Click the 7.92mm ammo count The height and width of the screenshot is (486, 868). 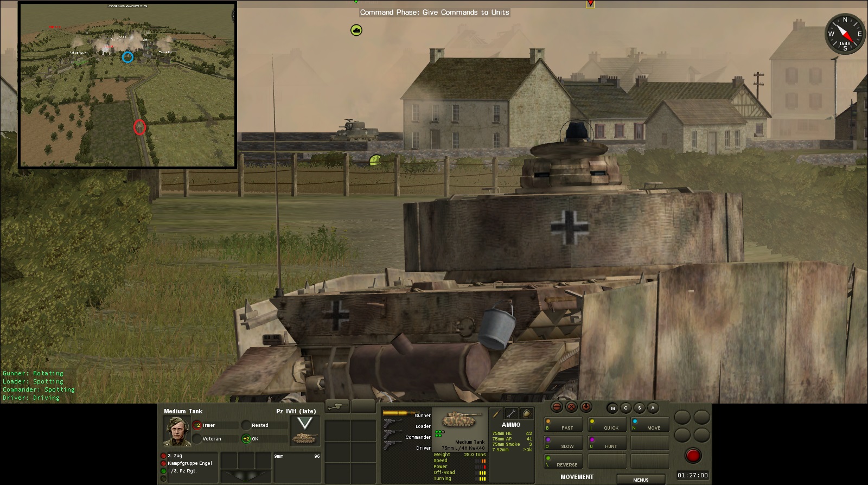pyautogui.click(x=512, y=450)
